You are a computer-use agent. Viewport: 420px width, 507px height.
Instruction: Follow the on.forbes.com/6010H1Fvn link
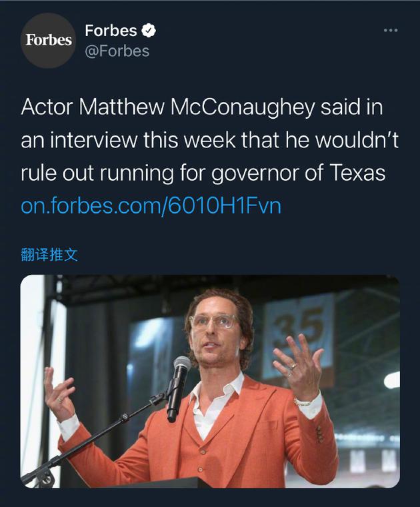151,205
